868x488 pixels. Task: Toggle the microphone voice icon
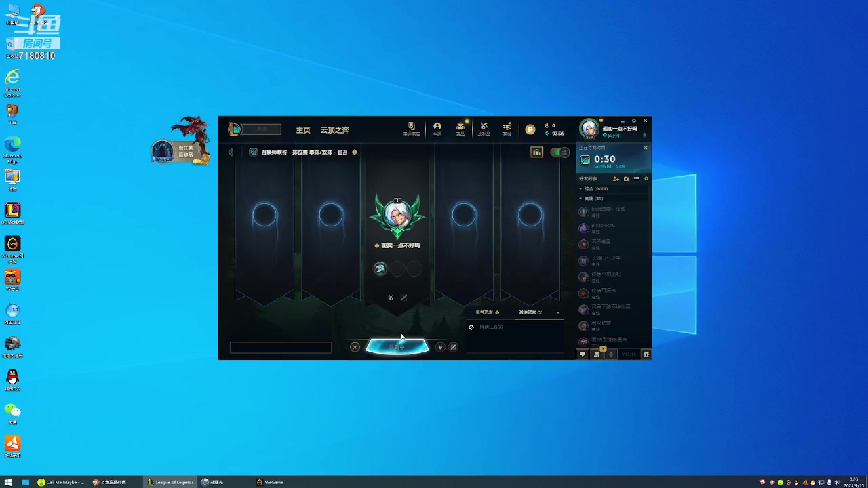pyautogui.click(x=611, y=354)
